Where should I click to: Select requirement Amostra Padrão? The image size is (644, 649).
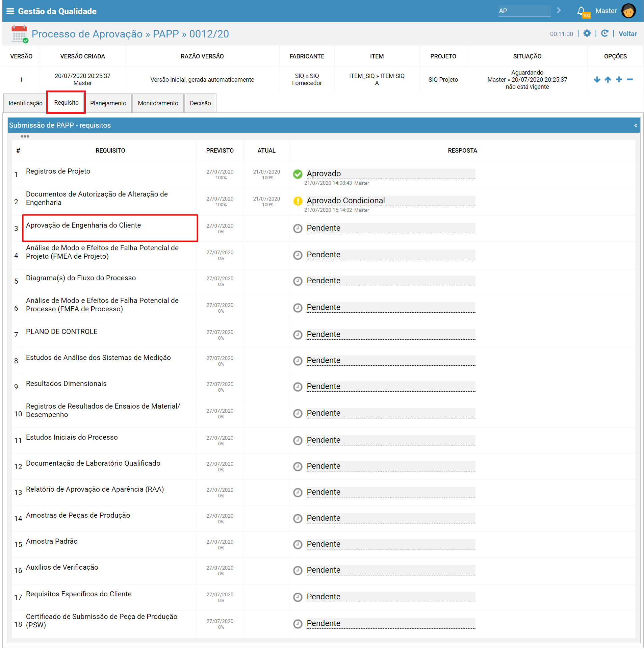point(52,541)
